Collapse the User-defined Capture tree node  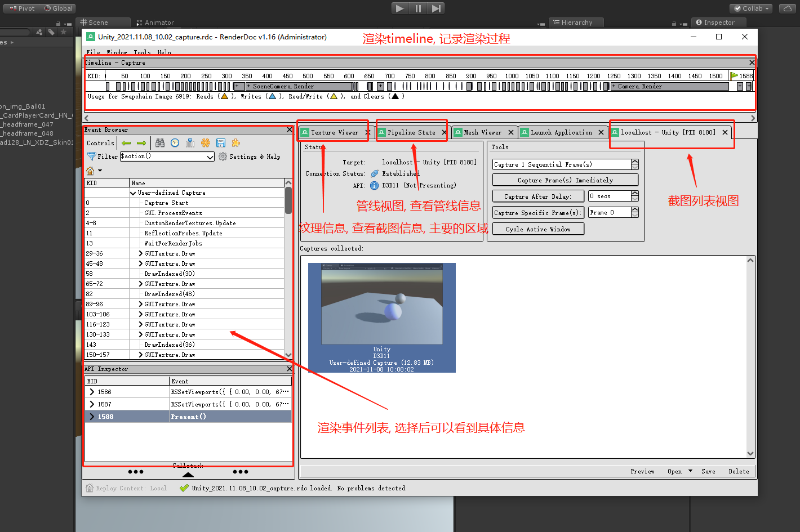[134, 193]
